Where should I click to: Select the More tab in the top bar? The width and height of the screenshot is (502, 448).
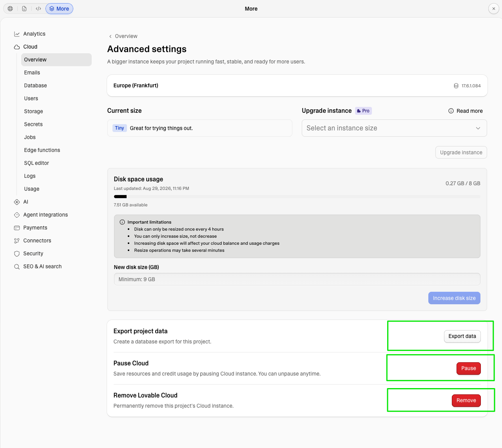59,9
